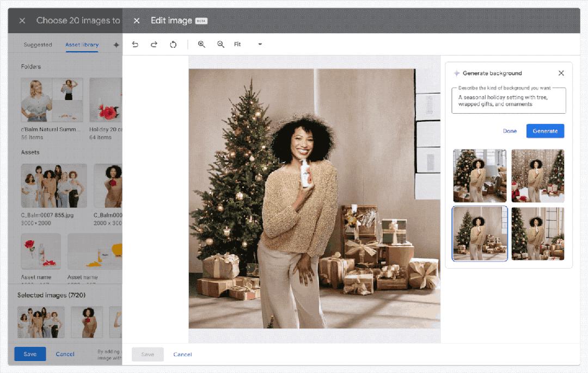Screen dimensions: 588x373
Task: Click the woman holding rose in Selected images
Action: click(87, 322)
